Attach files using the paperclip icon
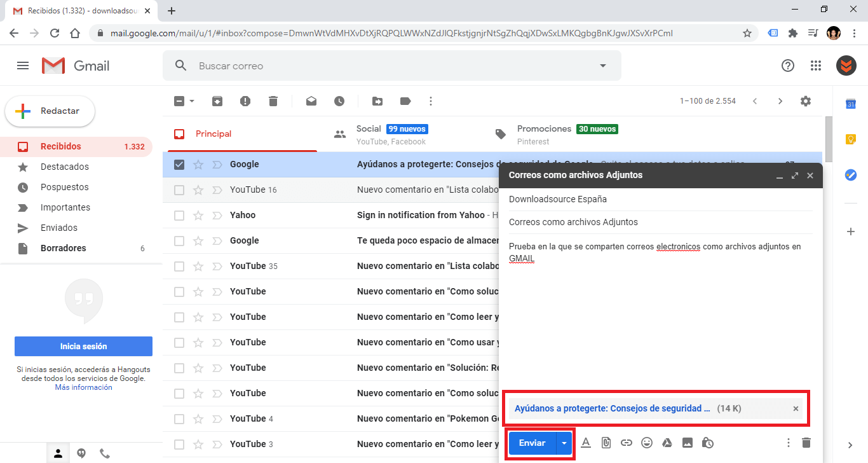The width and height of the screenshot is (868, 463). pyautogui.click(x=606, y=443)
